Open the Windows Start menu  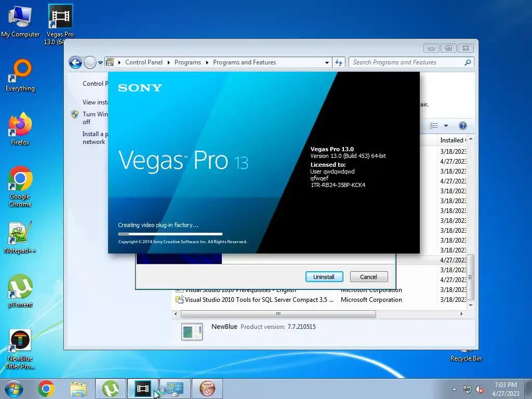[x=14, y=389]
